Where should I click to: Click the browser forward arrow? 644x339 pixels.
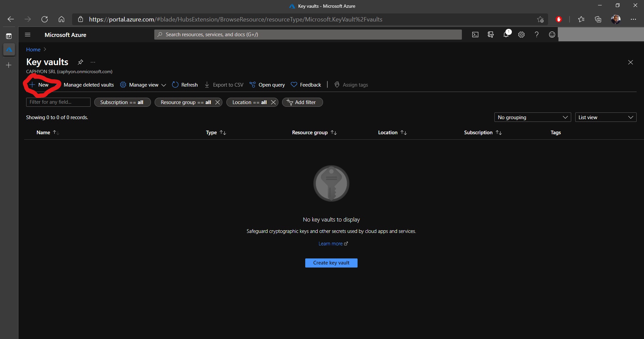click(x=28, y=19)
